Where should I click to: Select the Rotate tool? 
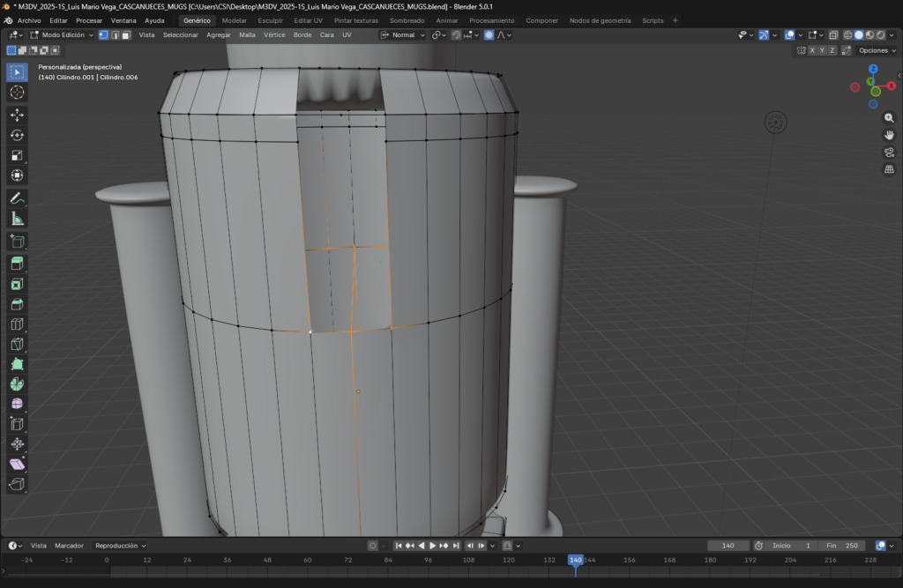click(17, 135)
